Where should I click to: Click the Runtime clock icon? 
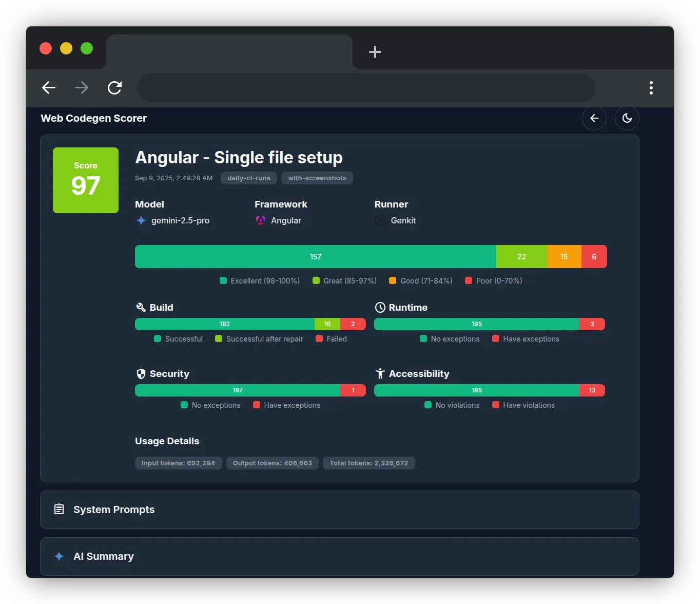(380, 307)
